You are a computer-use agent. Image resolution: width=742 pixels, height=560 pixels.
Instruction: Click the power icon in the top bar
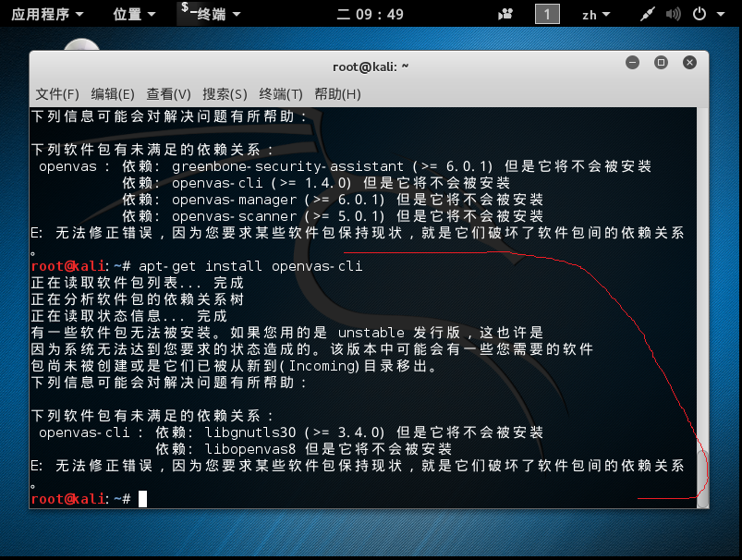(x=699, y=14)
